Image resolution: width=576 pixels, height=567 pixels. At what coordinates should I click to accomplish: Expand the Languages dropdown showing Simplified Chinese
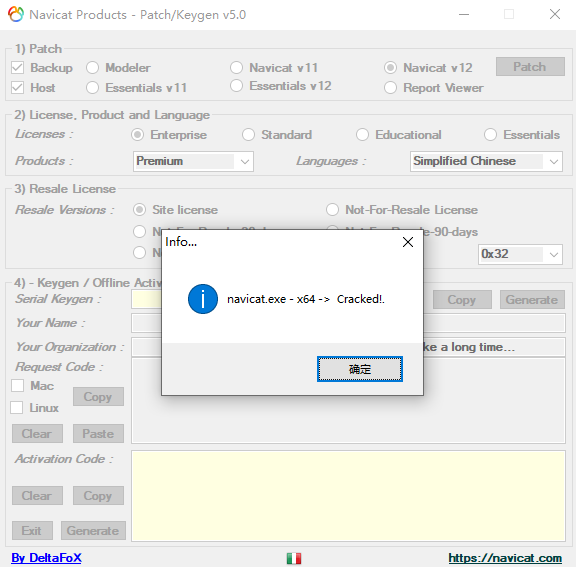pyautogui.click(x=486, y=161)
